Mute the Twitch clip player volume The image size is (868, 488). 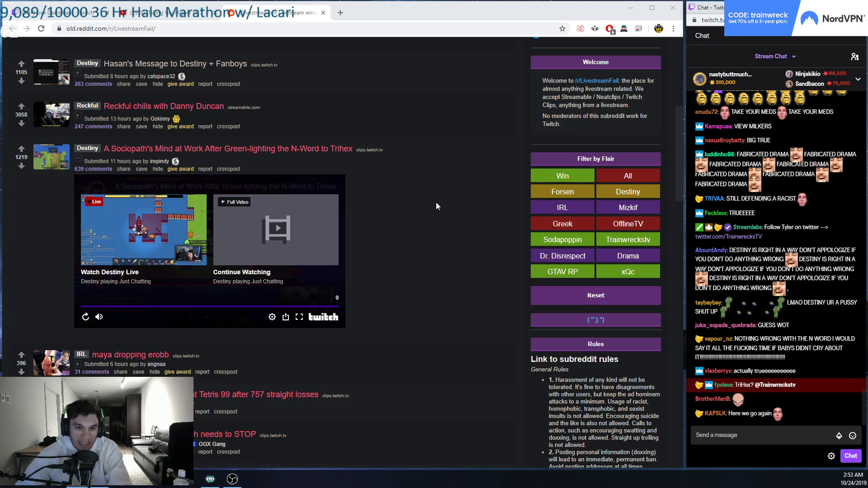(x=99, y=317)
